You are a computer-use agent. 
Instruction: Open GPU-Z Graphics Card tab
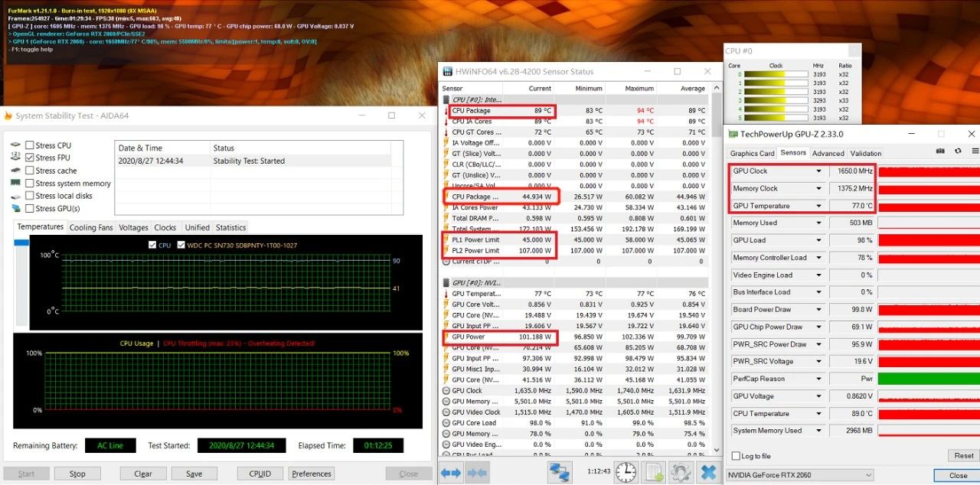pyautogui.click(x=752, y=154)
